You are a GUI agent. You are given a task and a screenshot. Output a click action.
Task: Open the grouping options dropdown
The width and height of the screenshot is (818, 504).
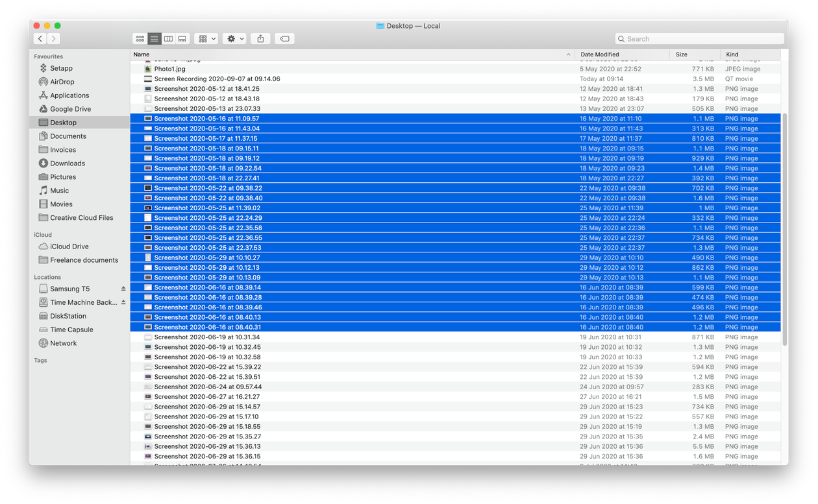click(x=206, y=38)
